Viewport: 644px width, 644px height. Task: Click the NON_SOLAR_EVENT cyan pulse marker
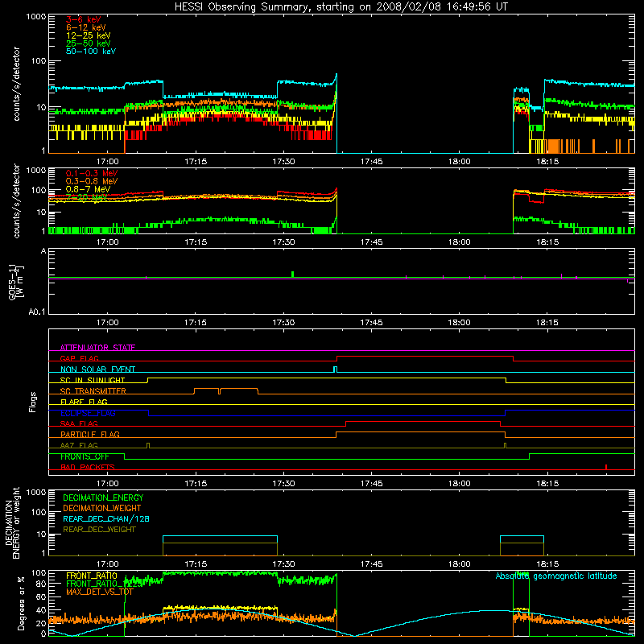[x=336, y=369]
